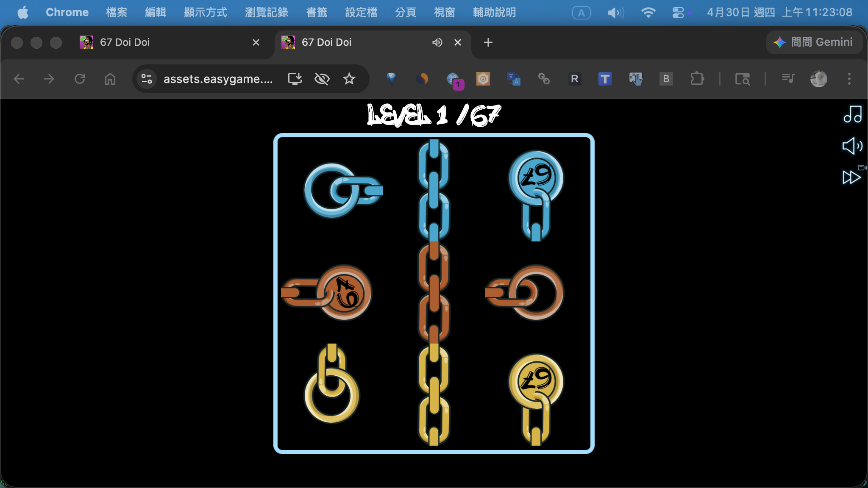The height and width of the screenshot is (488, 868).
Task: Open the 書籤 menu in menu bar
Action: coord(317,12)
